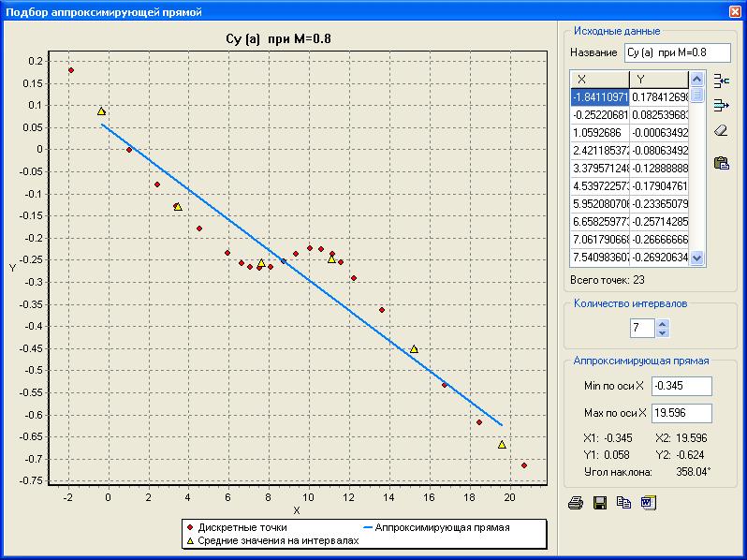The image size is (747, 560).
Task: Click the Название input field
Action: click(678, 52)
